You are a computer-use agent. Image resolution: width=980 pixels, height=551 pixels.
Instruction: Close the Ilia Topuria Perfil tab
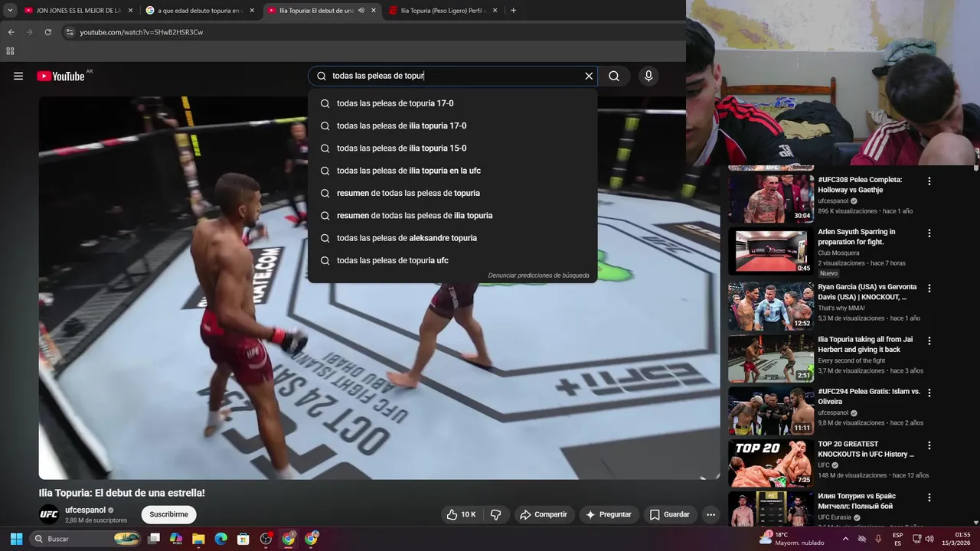pyautogui.click(x=495, y=11)
